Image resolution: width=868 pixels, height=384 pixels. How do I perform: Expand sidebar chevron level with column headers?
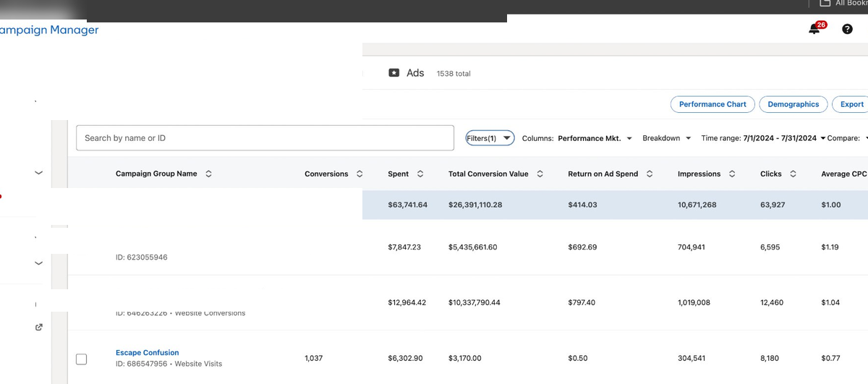39,173
